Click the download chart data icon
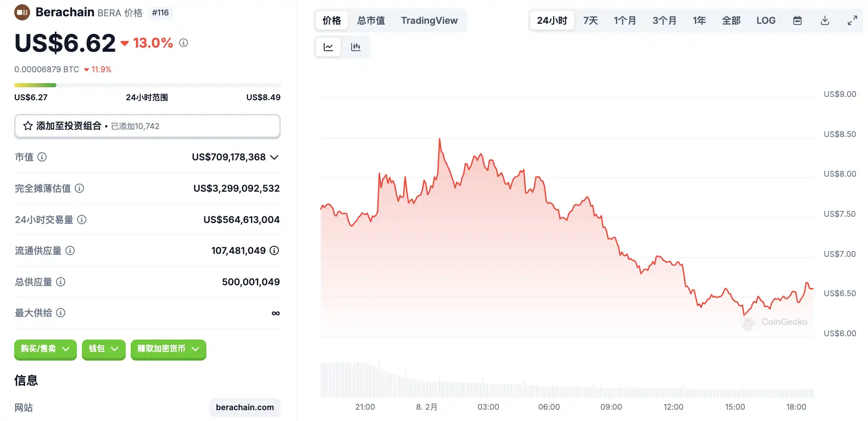 [825, 20]
